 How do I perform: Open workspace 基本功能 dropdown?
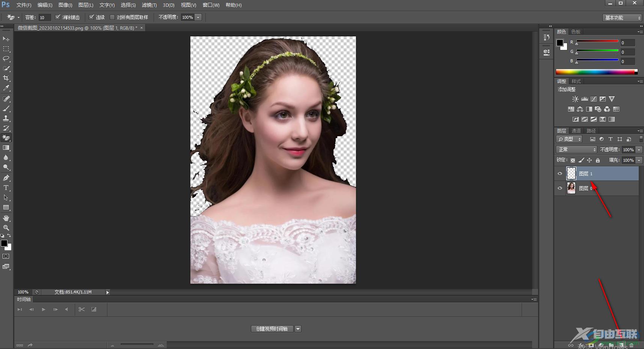(x=622, y=18)
